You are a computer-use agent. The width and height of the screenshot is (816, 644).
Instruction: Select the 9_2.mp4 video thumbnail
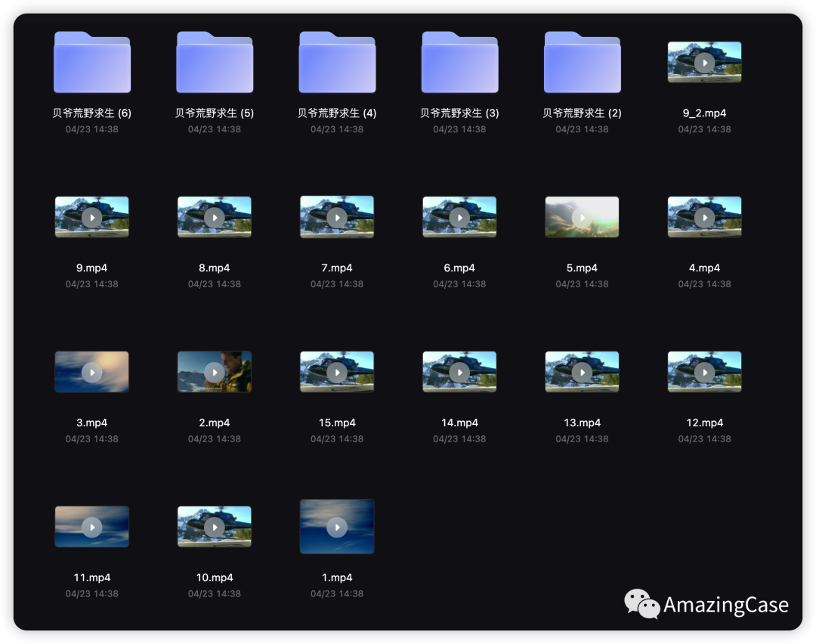pyautogui.click(x=705, y=63)
